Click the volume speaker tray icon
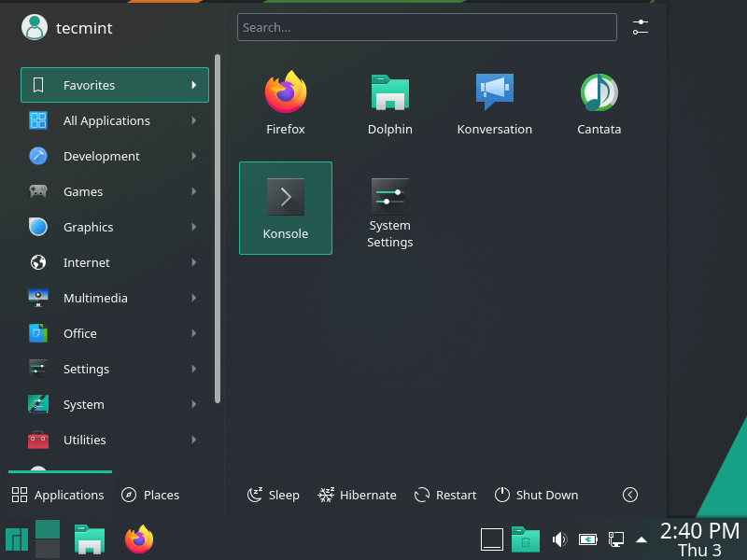 click(559, 539)
